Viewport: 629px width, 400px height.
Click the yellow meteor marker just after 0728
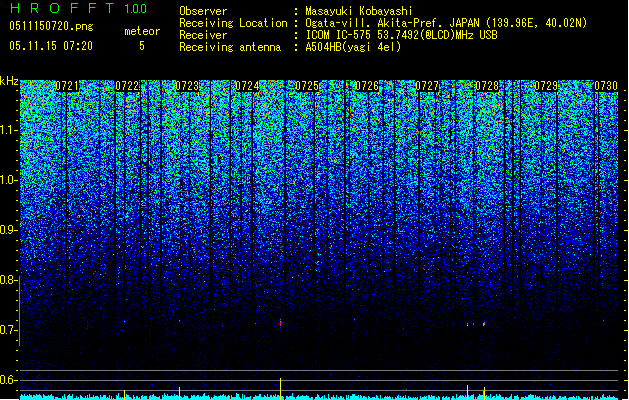(484, 393)
